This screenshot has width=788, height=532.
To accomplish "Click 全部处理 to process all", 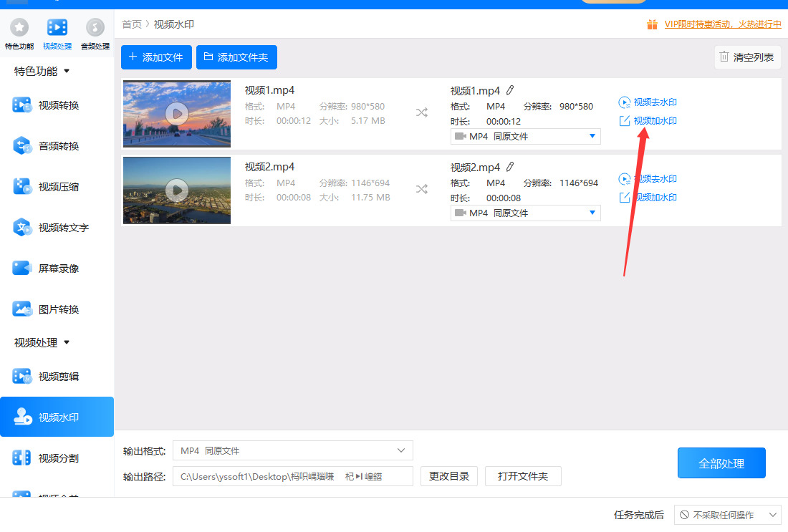I will tap(721, 463).
